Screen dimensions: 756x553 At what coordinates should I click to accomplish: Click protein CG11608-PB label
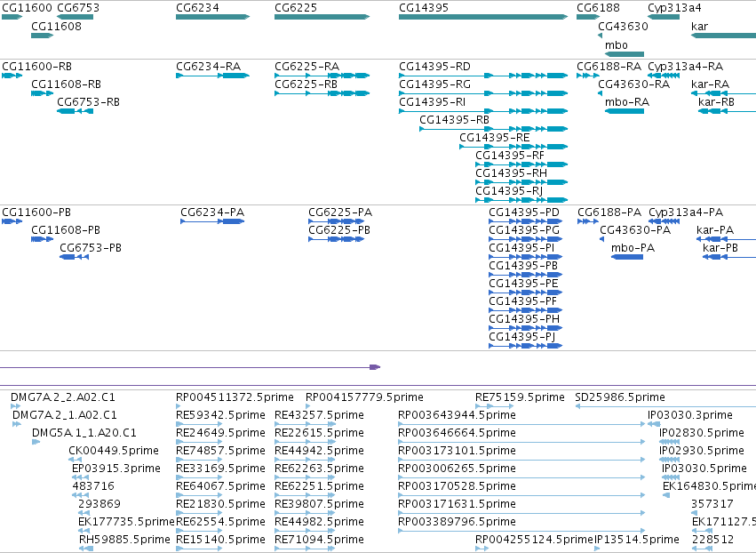click(x=66, y=230)
